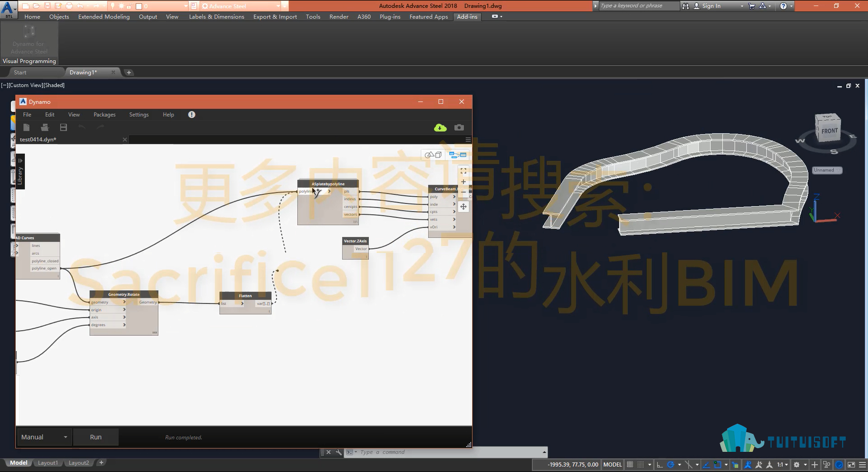Click Zoom to Fit icon in Dynamo canvas
The height and width of the screenshot is (472, 868).
click(463, 171)
